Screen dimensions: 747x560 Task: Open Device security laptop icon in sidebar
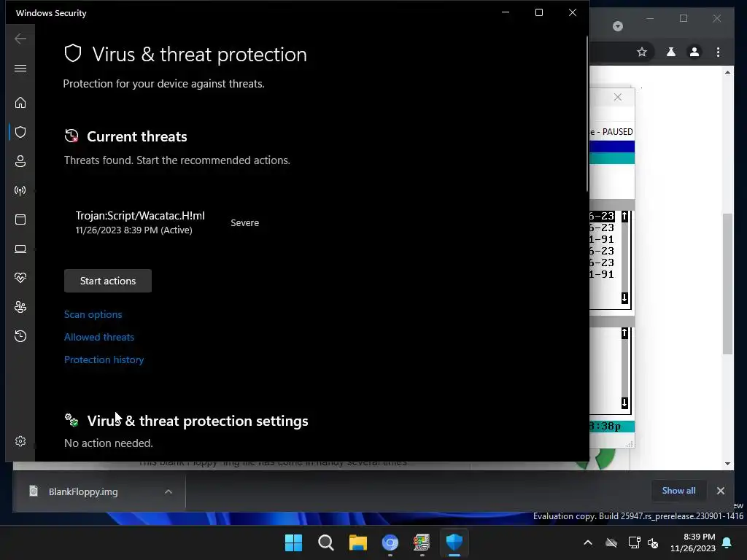coord(20,249)
